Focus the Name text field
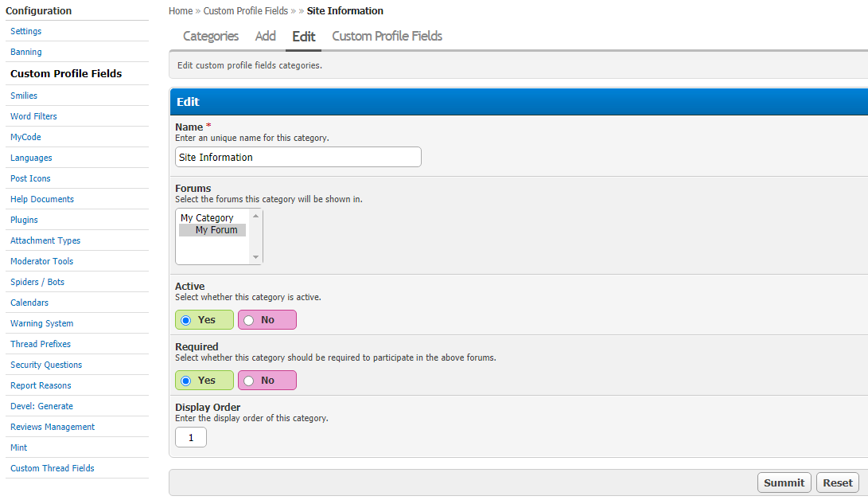Viewport: 868px width, 504px height. coord(298,158)
